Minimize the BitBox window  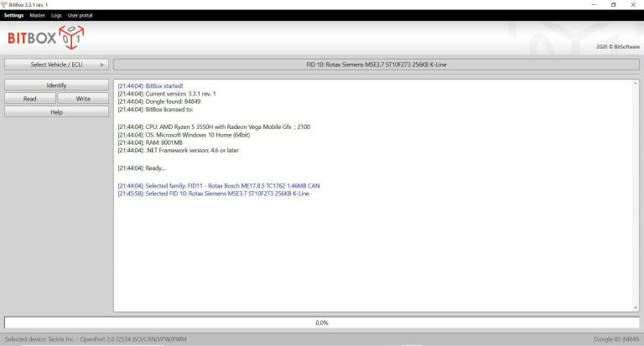(x=594, y=4)
